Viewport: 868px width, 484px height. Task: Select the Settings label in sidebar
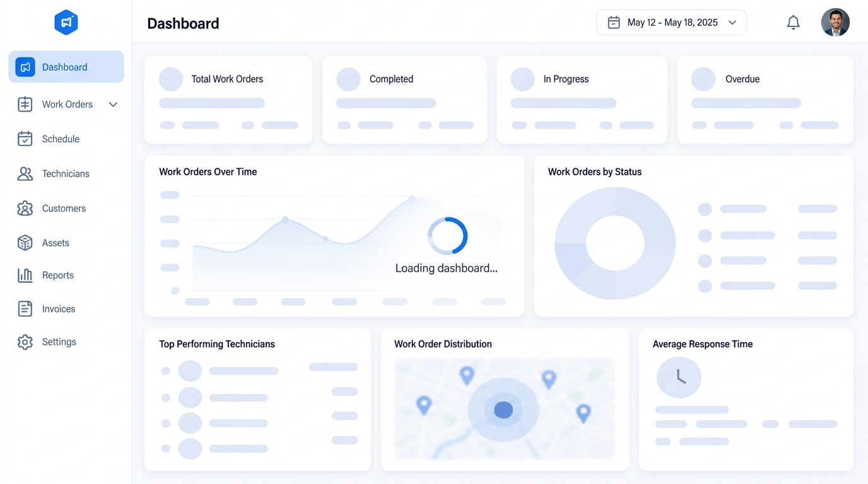pyautogui.click(x=59, y=342)
